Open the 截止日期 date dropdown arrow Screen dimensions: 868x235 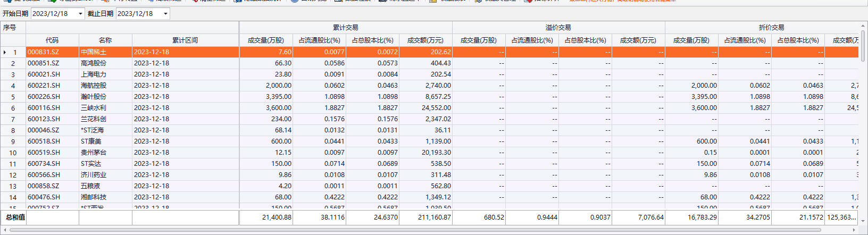pyautogui.click(x=165, y=14)
